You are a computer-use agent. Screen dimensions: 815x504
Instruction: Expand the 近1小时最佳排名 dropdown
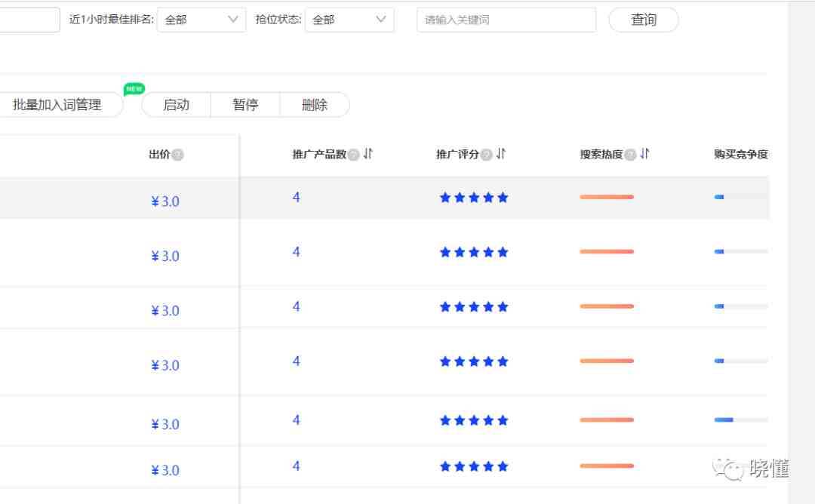click(201, 20)
